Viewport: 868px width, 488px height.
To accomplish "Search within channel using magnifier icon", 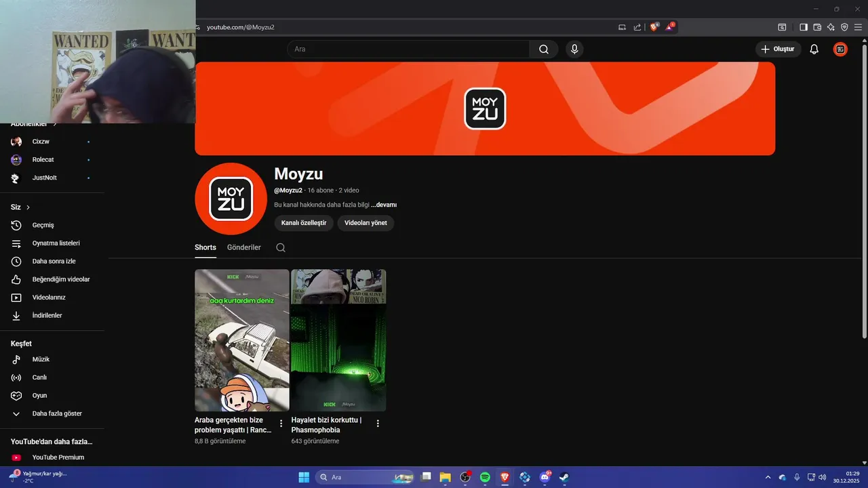I will pos(281,247).
